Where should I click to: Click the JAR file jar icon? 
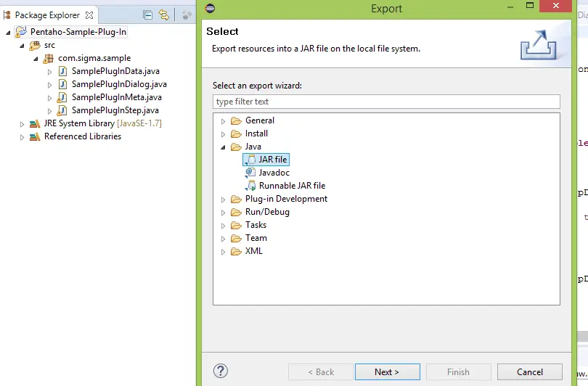pyautogui.click(x=250, y=160)
